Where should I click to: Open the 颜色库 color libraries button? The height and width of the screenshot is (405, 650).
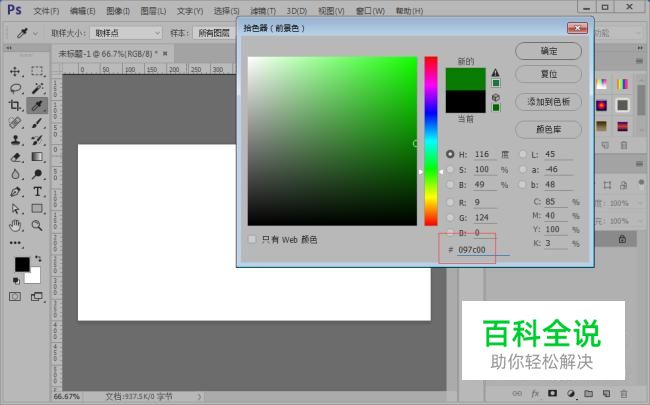click(x=548, y=129)
